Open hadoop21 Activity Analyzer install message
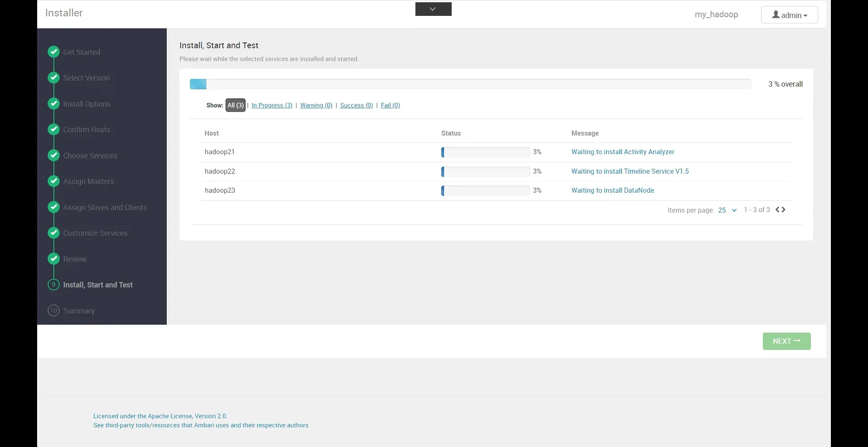Viewport: 868px width, 447px height. 622,152
